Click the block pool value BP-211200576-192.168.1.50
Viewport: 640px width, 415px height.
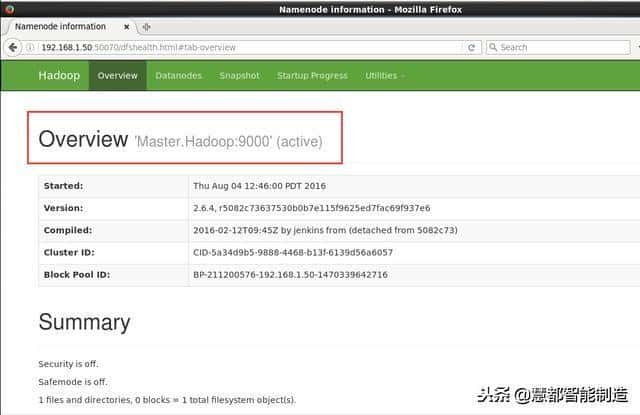click(x=290, y=275)
